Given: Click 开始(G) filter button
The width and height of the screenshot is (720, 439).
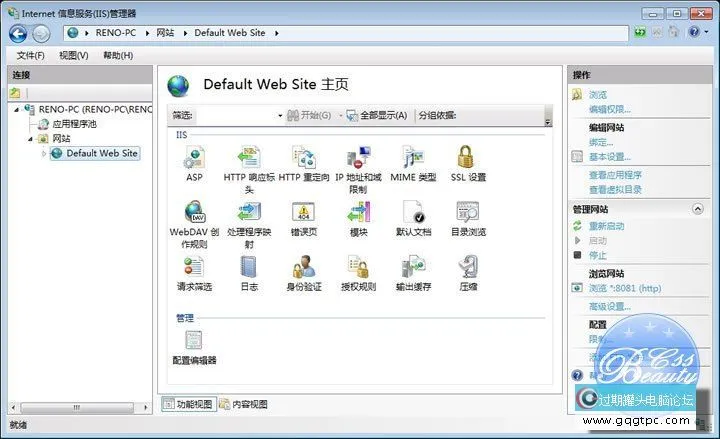Looking at the screenshot, I should [309, 115].
